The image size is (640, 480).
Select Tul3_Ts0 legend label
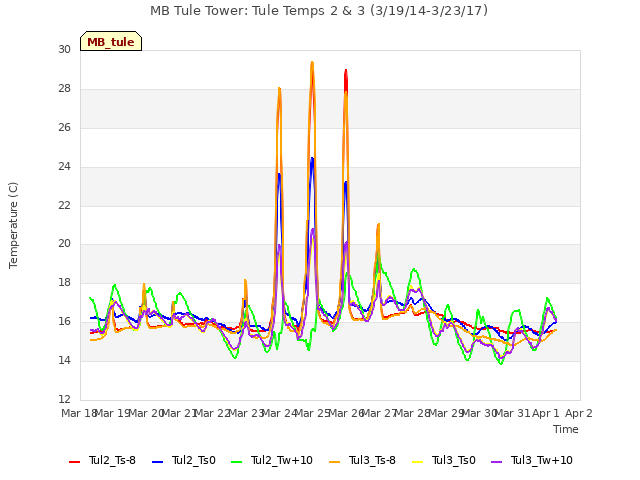coord(453,460)
